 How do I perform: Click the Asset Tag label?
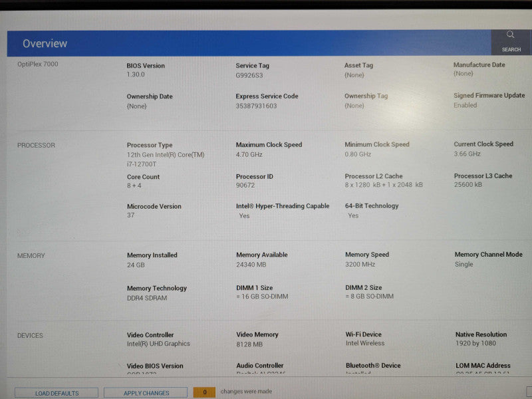pos(358,65)
